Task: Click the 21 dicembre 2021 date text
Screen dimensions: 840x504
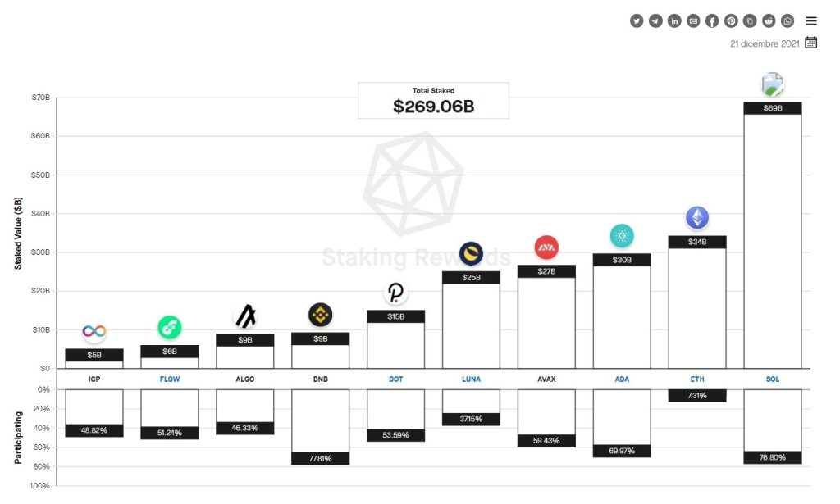Action: click(765, 43)
